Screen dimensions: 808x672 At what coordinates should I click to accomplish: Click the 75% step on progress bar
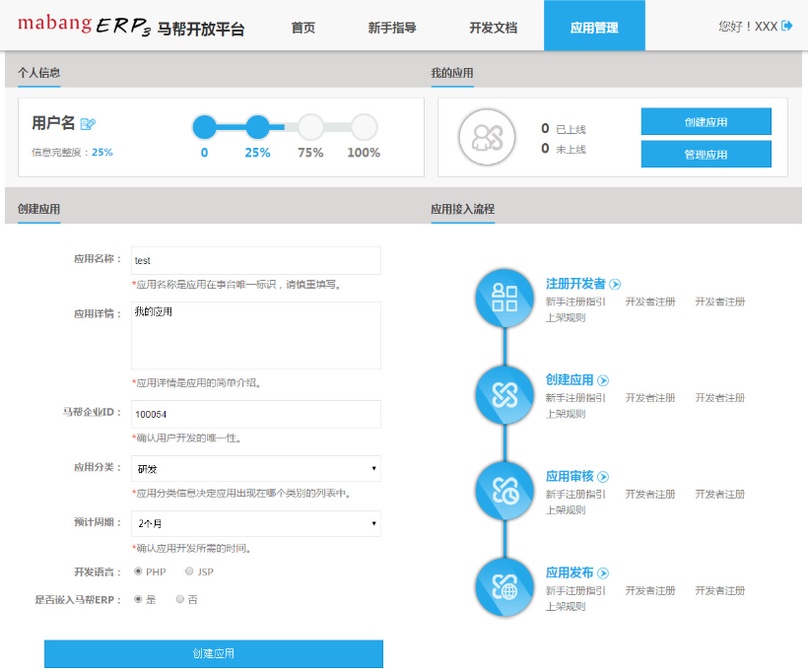[x=310, y=127]
